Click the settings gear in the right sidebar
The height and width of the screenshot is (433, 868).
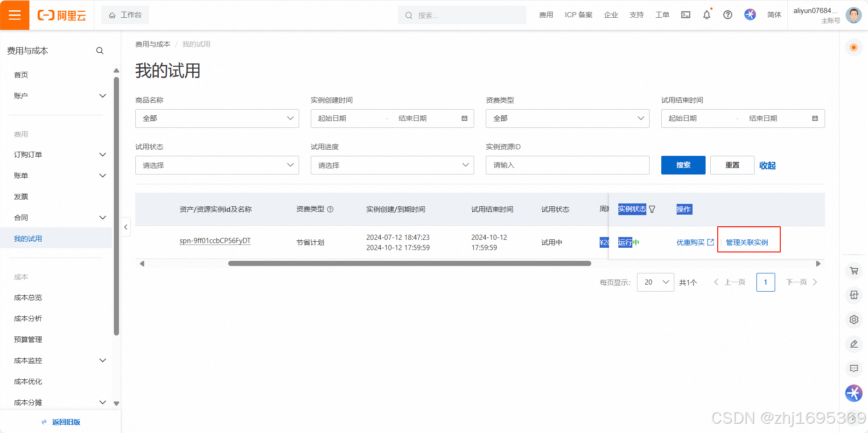pos(854,320)
